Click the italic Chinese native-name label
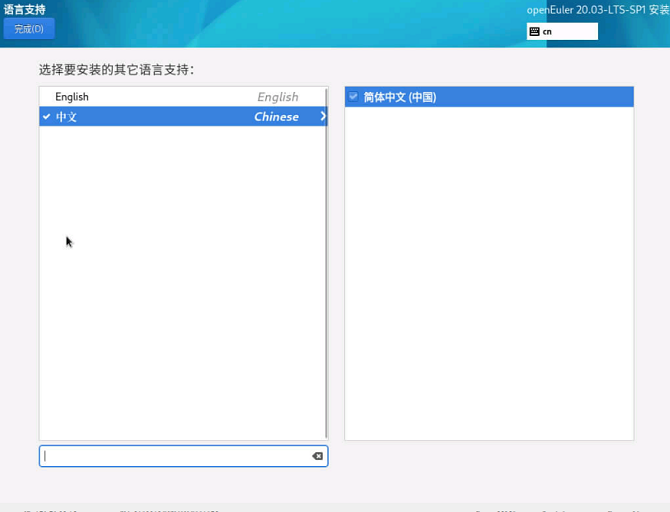670x512 pixels. [276, 117]
